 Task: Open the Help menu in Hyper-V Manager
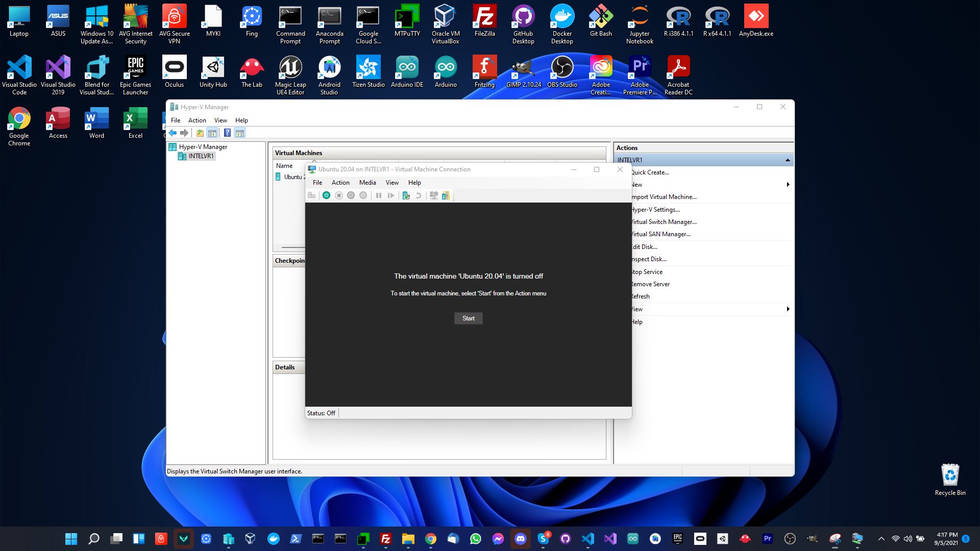241,120
